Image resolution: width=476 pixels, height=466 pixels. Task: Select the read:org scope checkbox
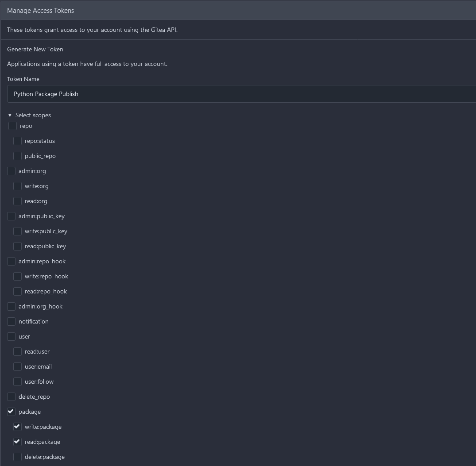coord(17,201)
